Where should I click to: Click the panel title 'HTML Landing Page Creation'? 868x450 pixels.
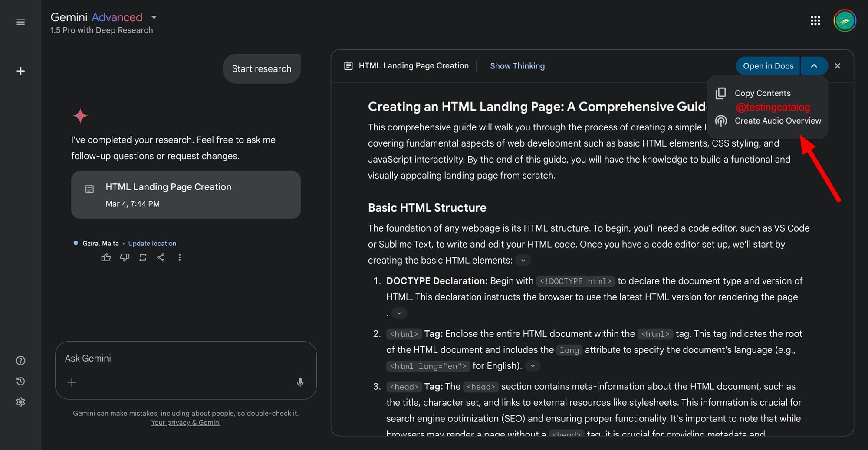click(414, 66)
